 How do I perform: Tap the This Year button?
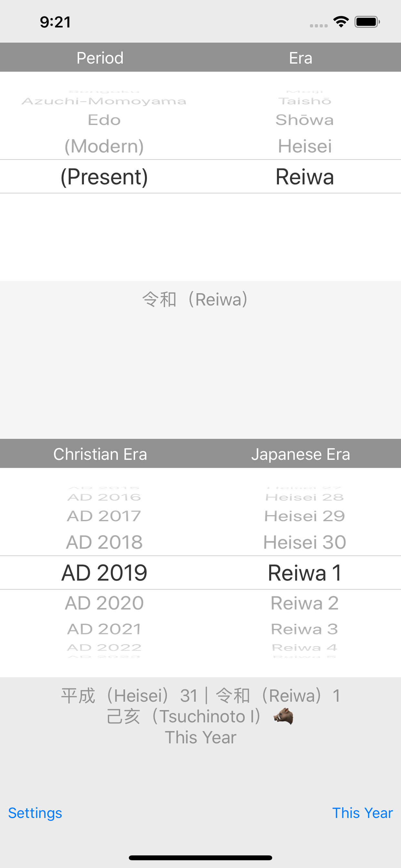pyautogui.click(x=363, y=813)
